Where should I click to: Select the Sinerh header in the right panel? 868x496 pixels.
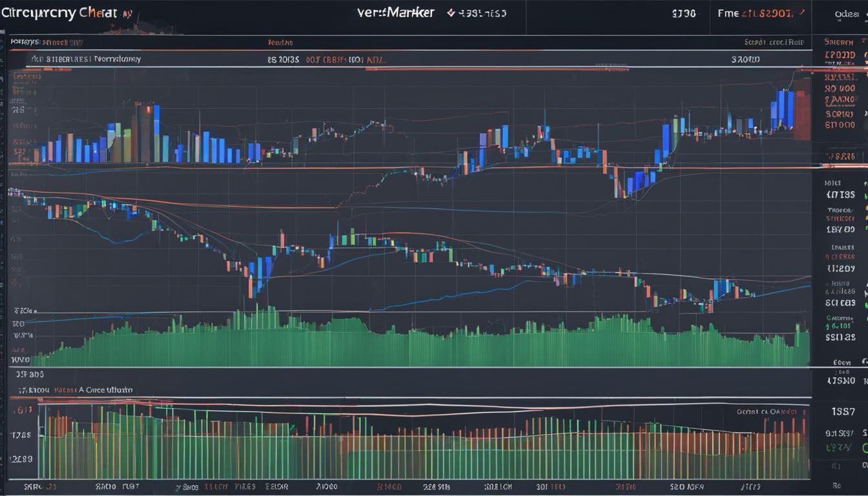[840, 42]
